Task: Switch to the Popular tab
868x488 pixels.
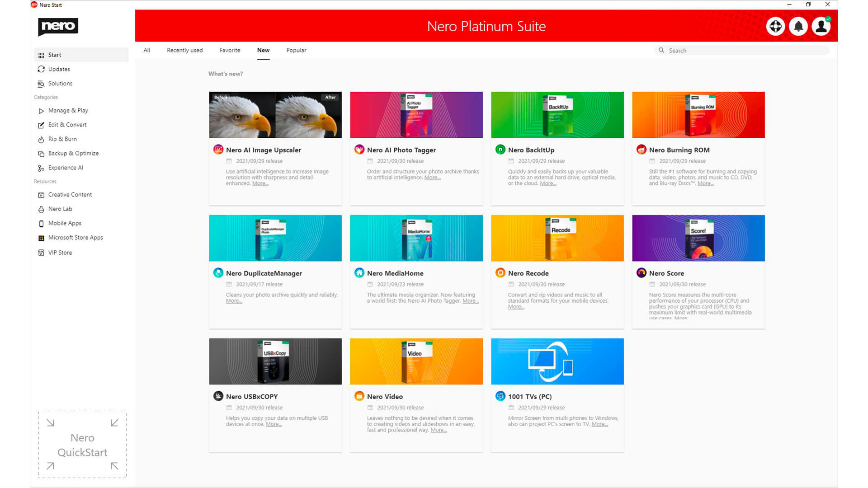Action: [x=296, y=50]
